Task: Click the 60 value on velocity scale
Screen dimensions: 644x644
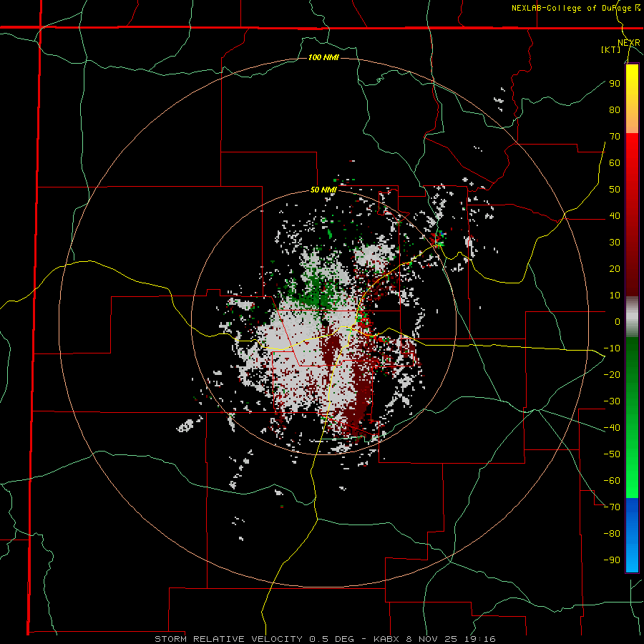Action: pos(615,163)
